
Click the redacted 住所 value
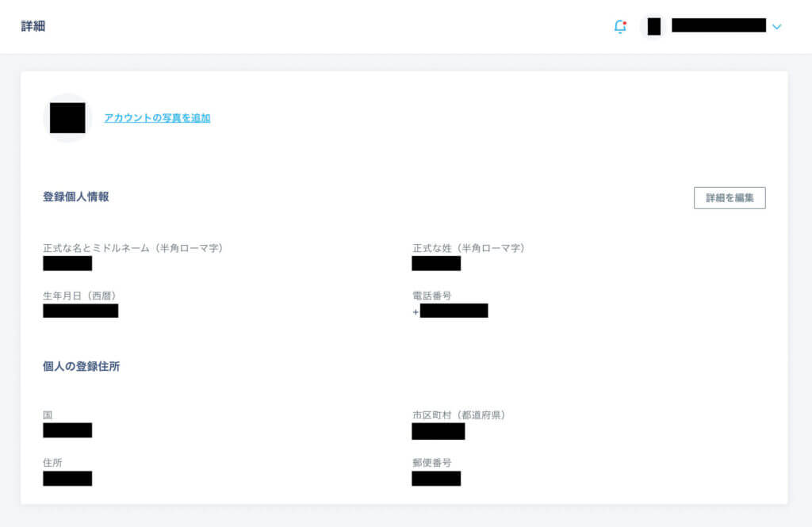tap(67, 479)
